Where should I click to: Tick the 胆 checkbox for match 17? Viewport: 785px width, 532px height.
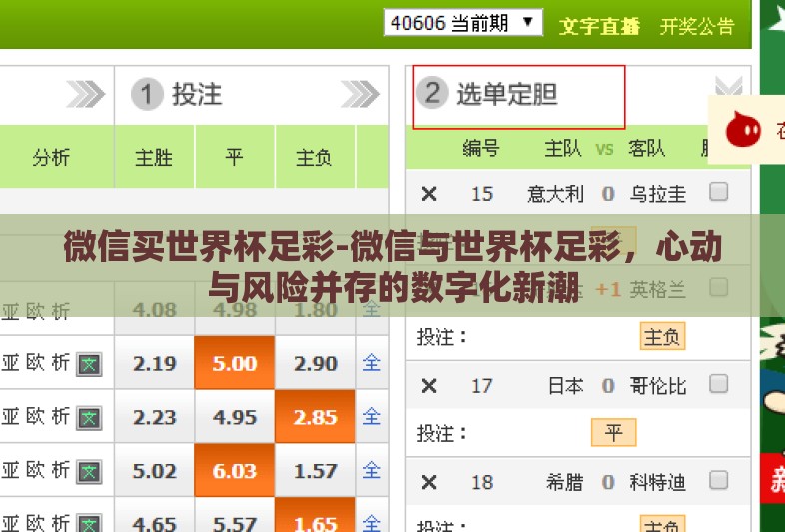(718, 384)
